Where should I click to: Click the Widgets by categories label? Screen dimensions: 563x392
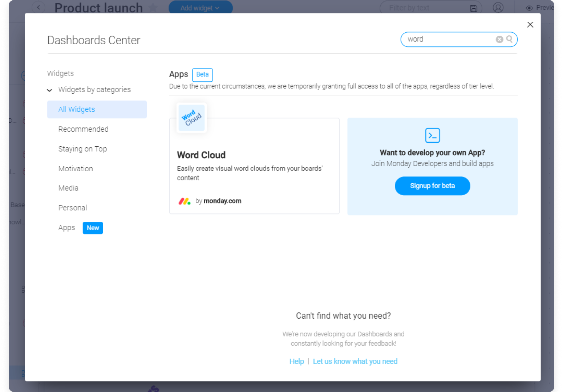point(94,90)
